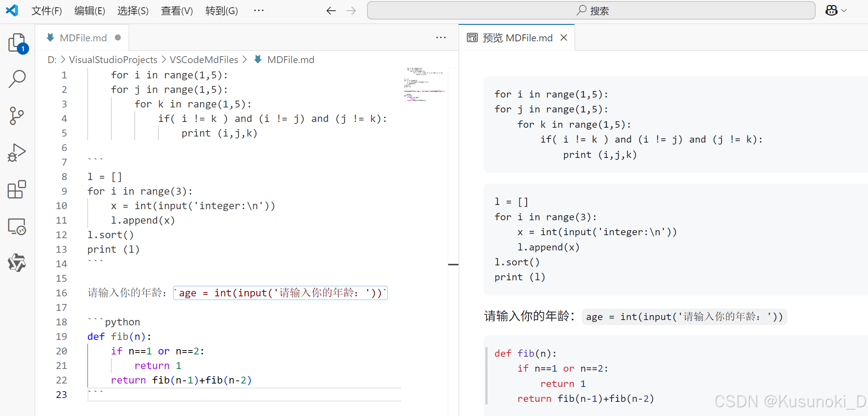This screenshot has width=868, height=416.
Task: Open the Source Control view
Action: [x=17, y=115]
